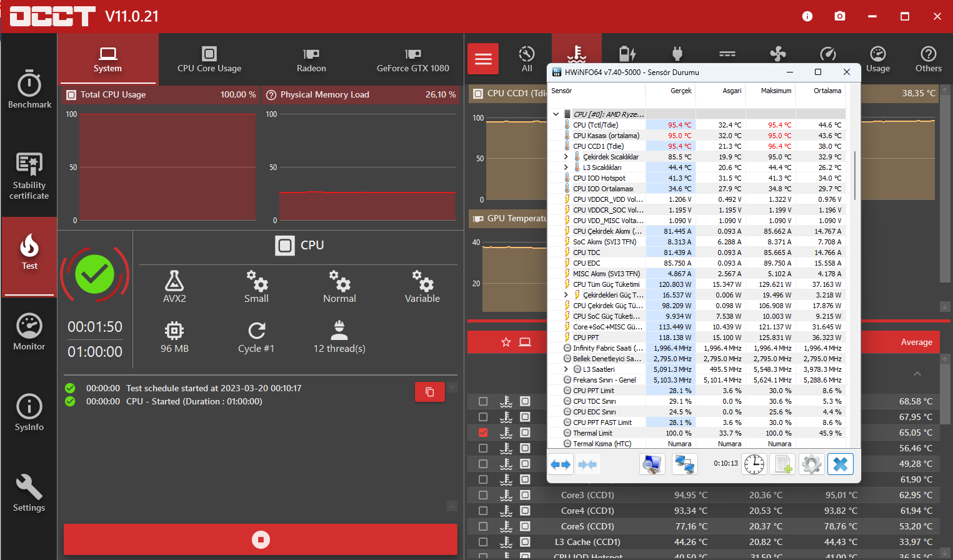953x560 pixels.
Task: Open the Others sensors tab
Action: pyautogui.click(x=929, y=59)
